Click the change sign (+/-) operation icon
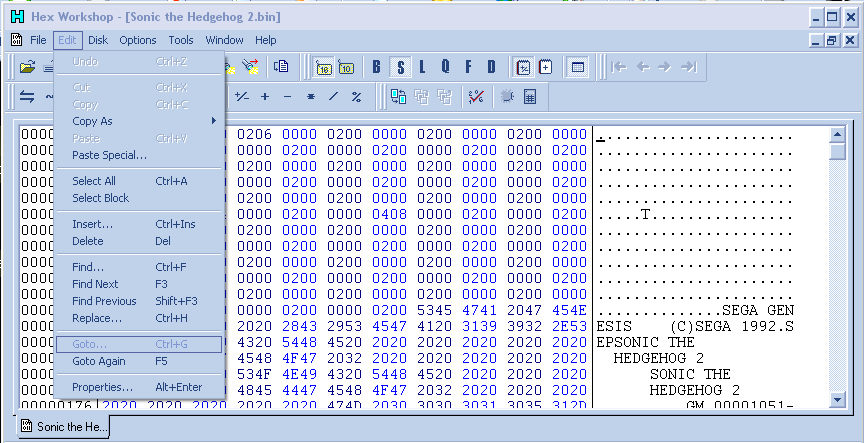Image resolution: width=864 pixels, height=443 pixels. click(x=242, y=96)
